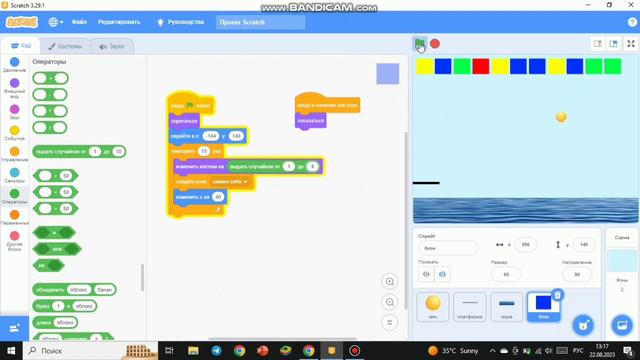Click the yellow ball on the stage

click(561, 117)
